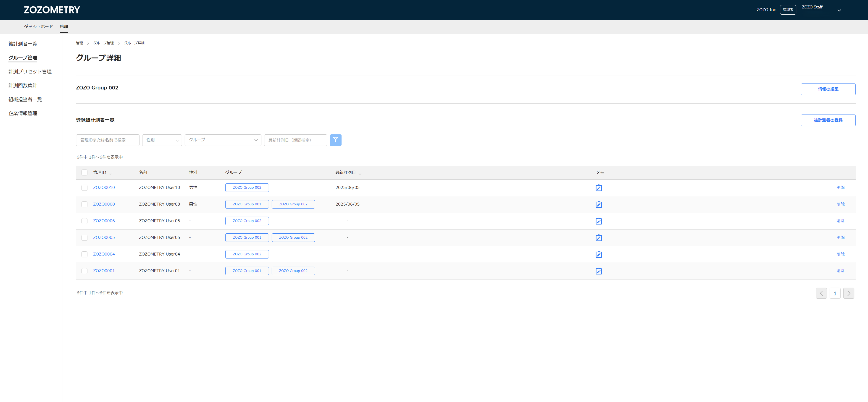Image resolution: width=868 pixels, height=402 pixels.
Task: Click the 情報の編集 button
Action: point(828,89)
